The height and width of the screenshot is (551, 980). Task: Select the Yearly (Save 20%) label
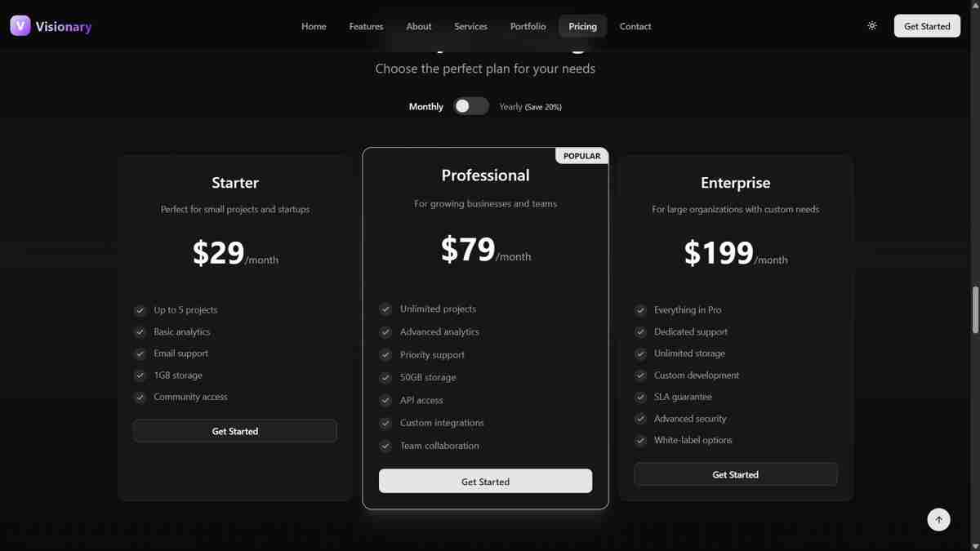click(530, 107)
